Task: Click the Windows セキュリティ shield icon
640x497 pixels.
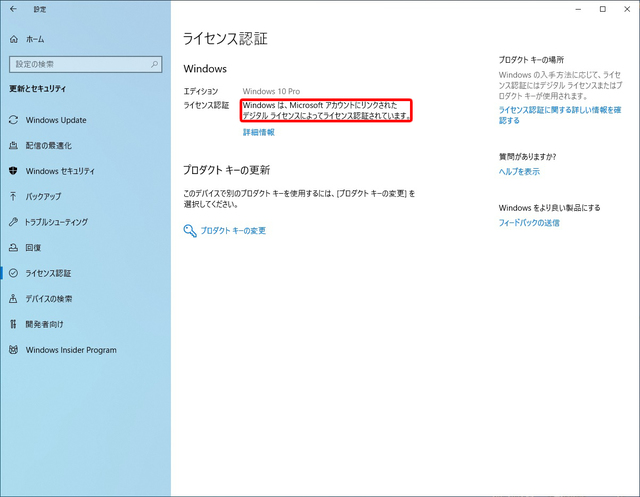Action: click(x=13, y=171)
